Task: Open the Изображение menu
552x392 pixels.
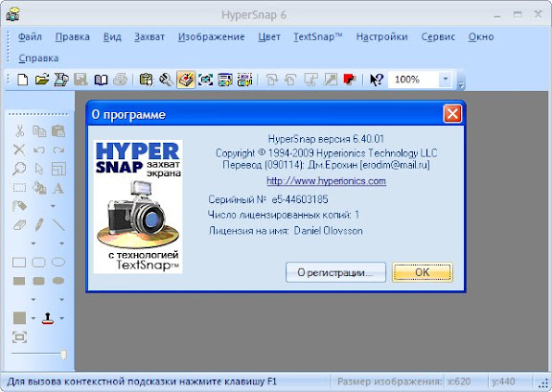Action: tap(211, 36)
